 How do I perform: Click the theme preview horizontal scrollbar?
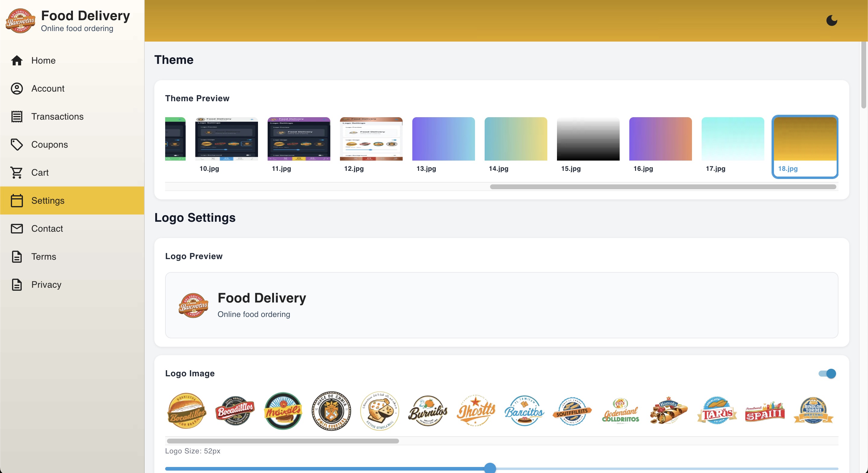point(663,187)
